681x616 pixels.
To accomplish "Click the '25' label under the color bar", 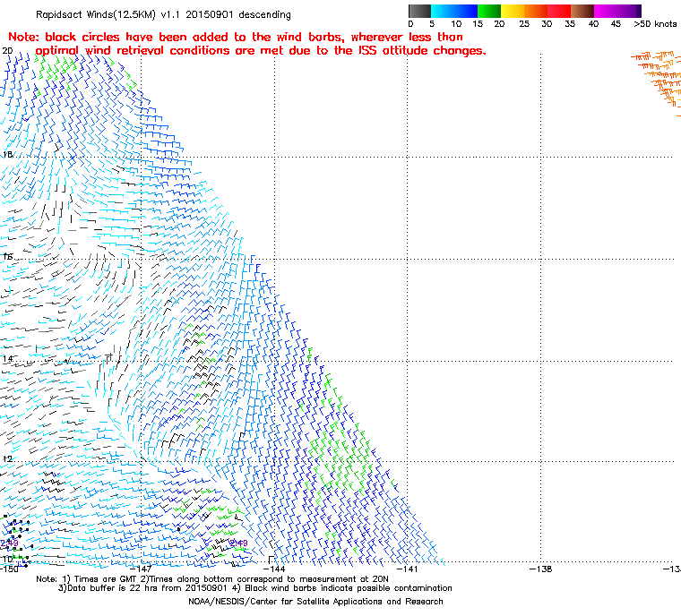I will click(x=524, y=24).
